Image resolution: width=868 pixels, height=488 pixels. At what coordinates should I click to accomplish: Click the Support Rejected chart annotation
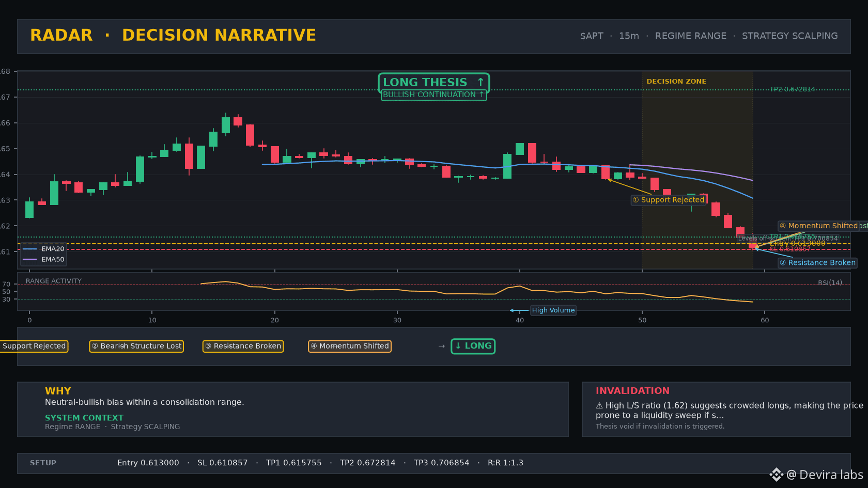pyautogui.click(x=669, y=200)
